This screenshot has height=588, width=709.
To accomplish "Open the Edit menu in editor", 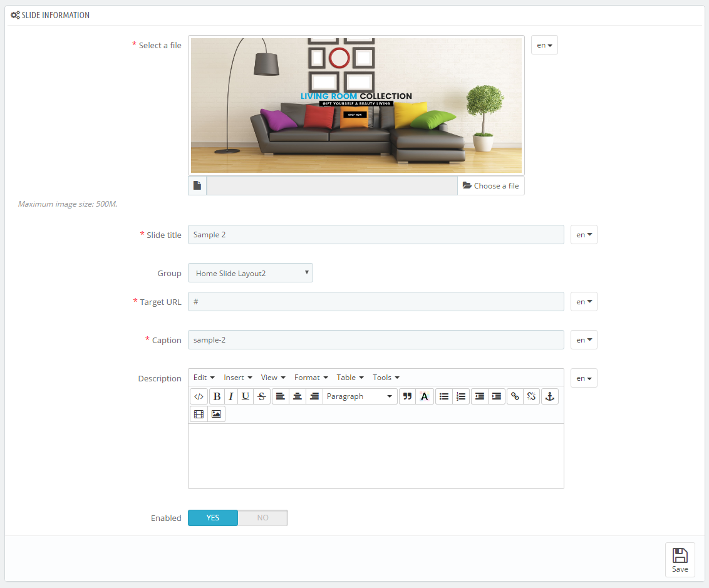I will pyautogui.click(x=204, y=378).
